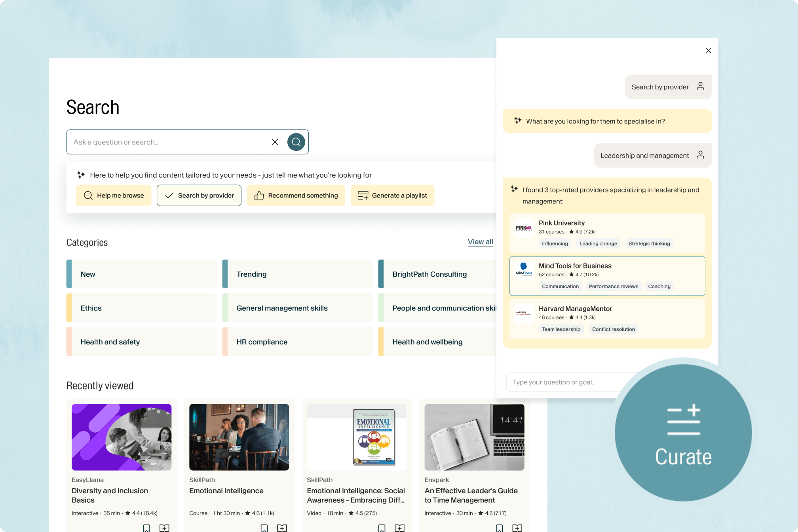
Task: Clear the search field with the X icon
Action: (x=275, y=142)
